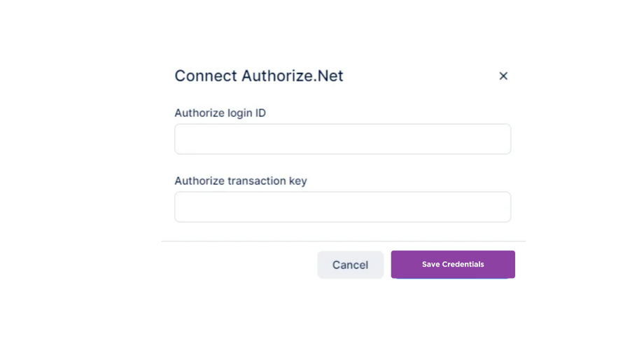Screen dimensions: 644x362
Task: Click the Authorize login ID field
Action: click(342, 139)
